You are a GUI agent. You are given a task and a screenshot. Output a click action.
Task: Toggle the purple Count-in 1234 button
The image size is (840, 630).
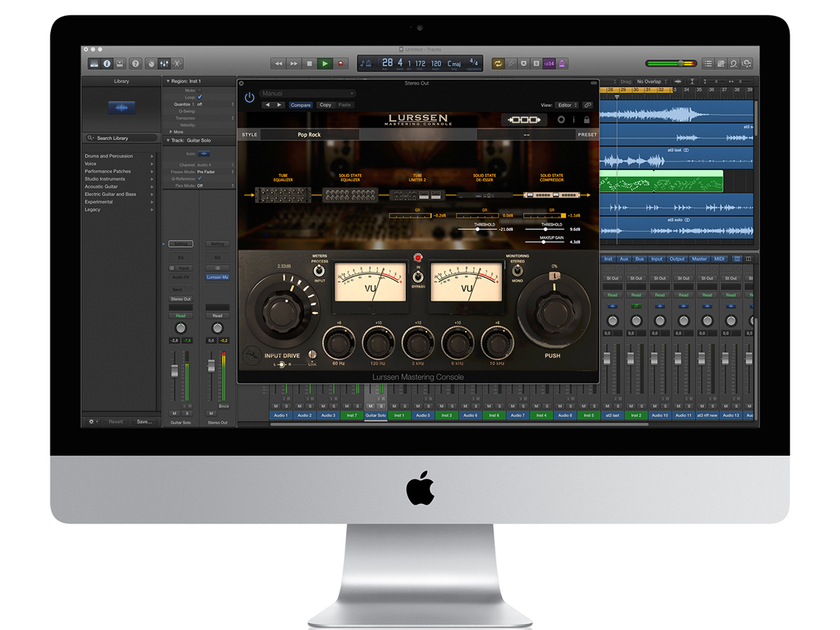549,63
